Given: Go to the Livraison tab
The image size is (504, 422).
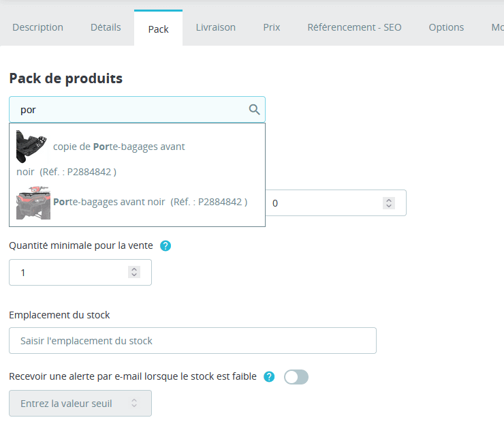Looking at the screenshot, I should (x=215, y=27).
